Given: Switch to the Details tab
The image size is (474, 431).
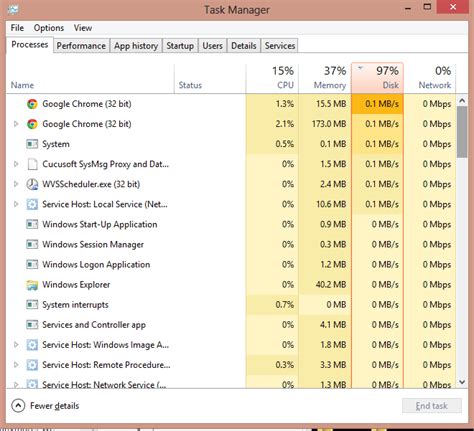Looking at the screenshot, I should click(244, 46).
